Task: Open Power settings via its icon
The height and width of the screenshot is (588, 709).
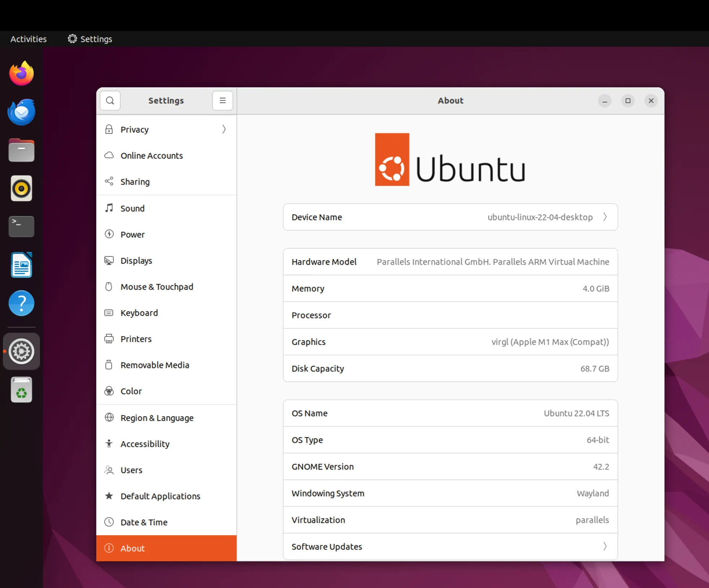Action: click(109, 234)
